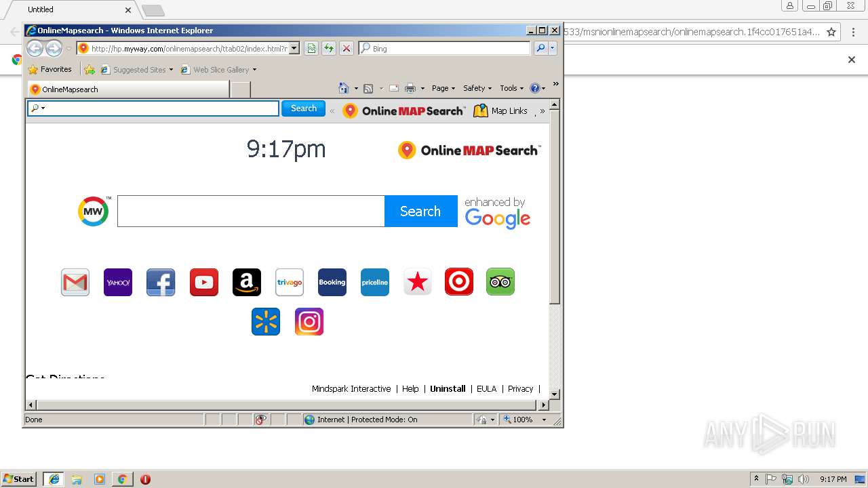Focus the main web search field

[251, 211]
